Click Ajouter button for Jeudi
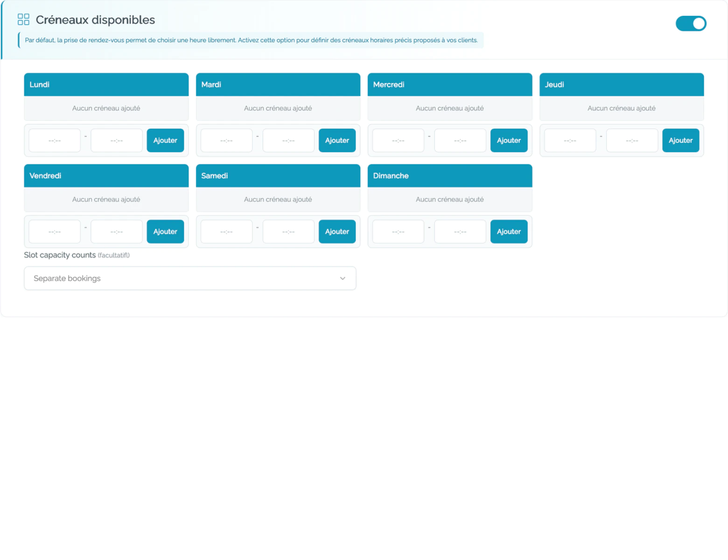 pyautogui.click(x=680, y=140)
